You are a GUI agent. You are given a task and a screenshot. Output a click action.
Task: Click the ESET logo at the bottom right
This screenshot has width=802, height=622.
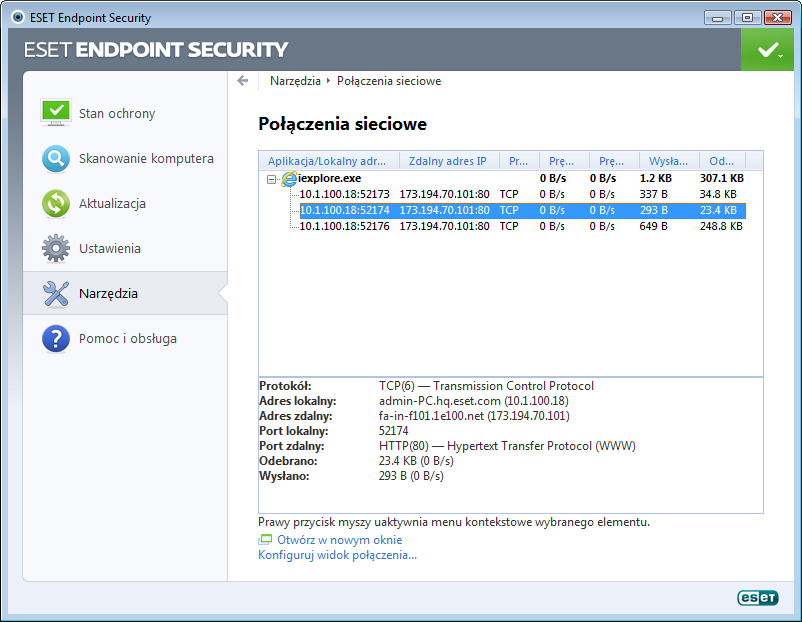[x=758, y=597]
